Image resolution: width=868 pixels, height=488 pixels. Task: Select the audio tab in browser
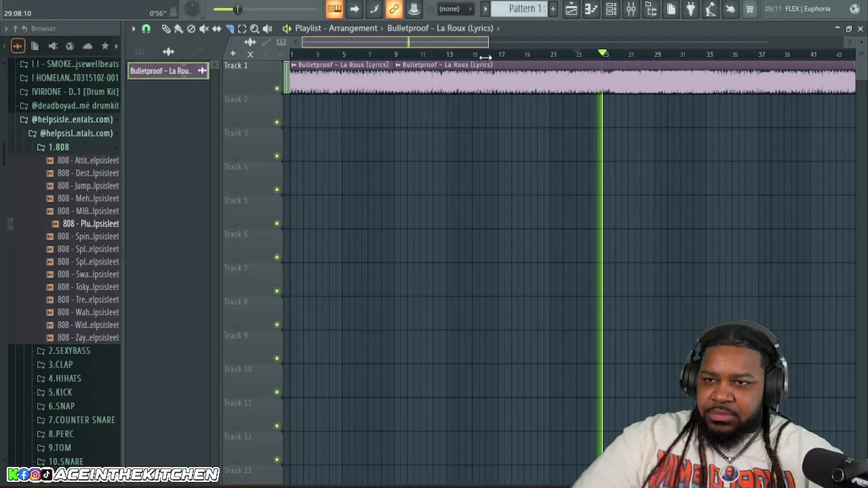(18, 46)
